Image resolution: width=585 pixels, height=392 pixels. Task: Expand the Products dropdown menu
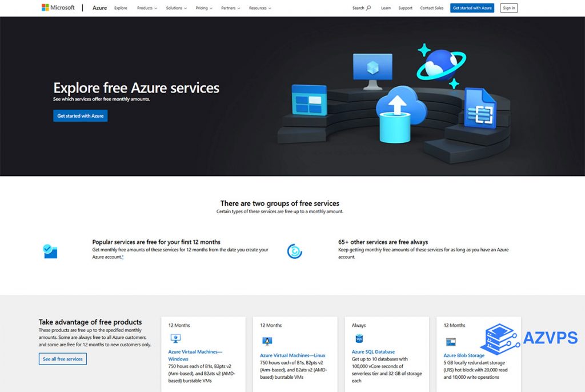[147, 9]
